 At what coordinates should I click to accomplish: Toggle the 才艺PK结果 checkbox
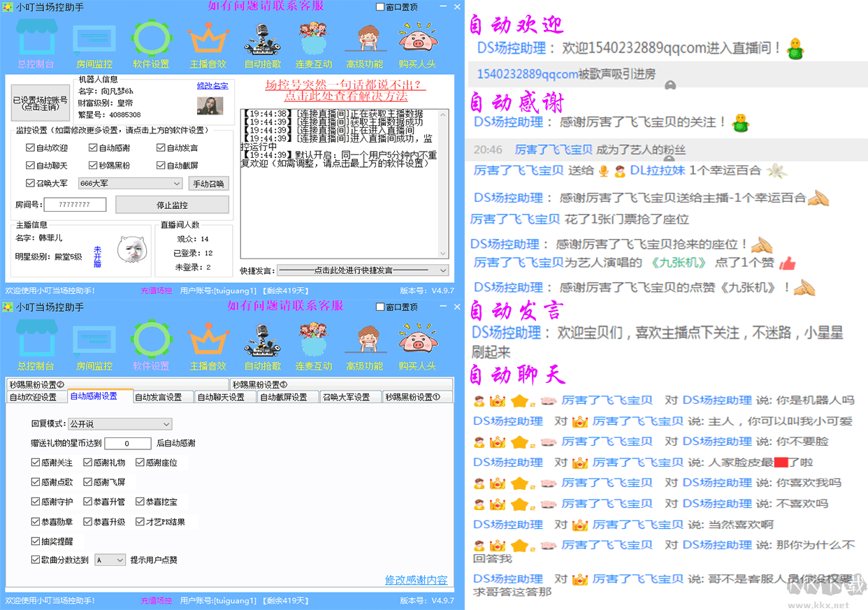click(x=140, y=521)
